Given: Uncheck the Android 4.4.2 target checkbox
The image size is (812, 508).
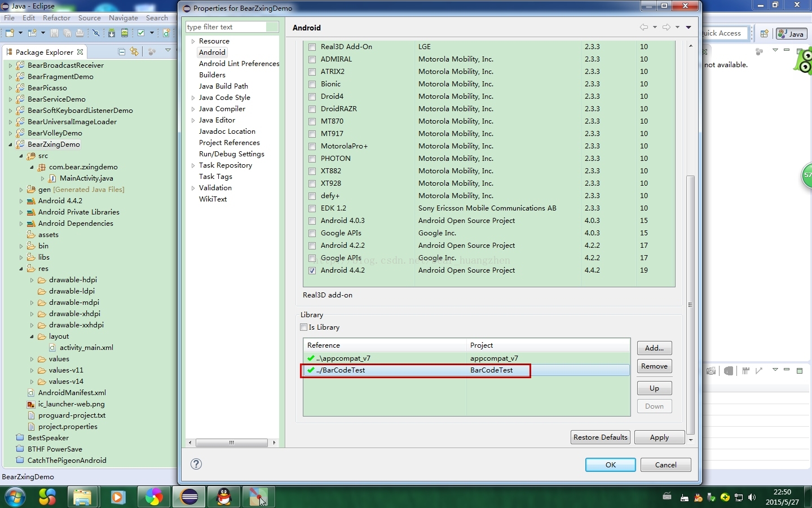Looking at the screenshot, I should click(x=312, y=270).
